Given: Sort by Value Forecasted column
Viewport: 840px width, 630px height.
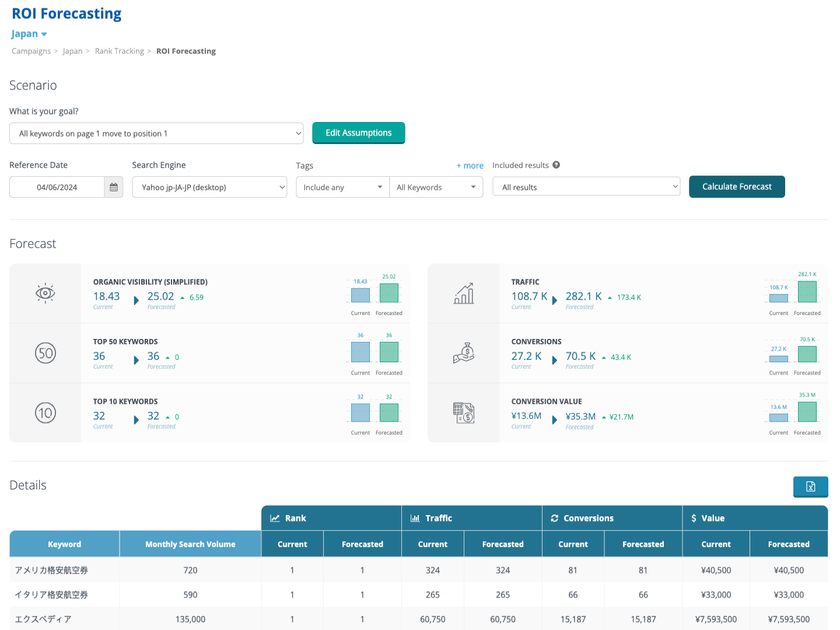Looking at the screenshot, I should point(789,544).
